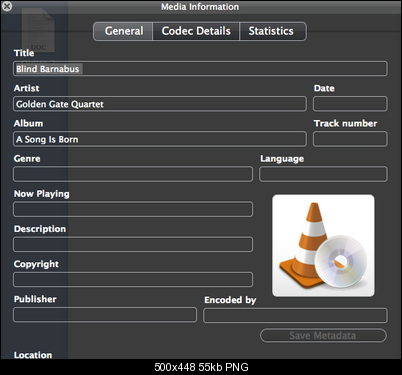Click the Language input field
Viewport: 402px width, 375px height.
click(323, 174)
